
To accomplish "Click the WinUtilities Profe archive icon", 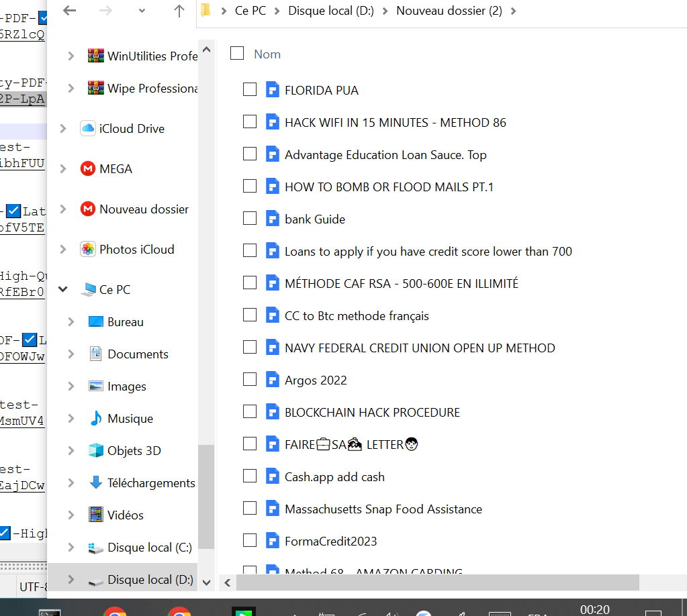I will [x=96, y=56].
